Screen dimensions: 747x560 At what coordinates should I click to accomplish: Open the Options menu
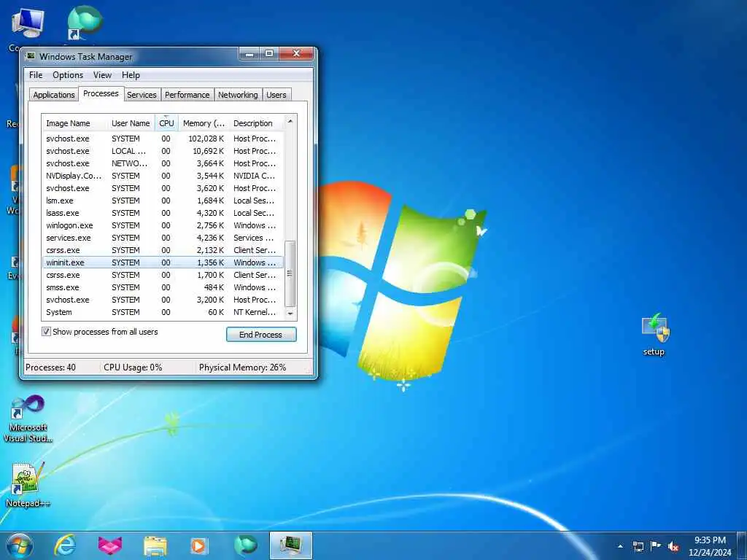[x=68, y=75]
